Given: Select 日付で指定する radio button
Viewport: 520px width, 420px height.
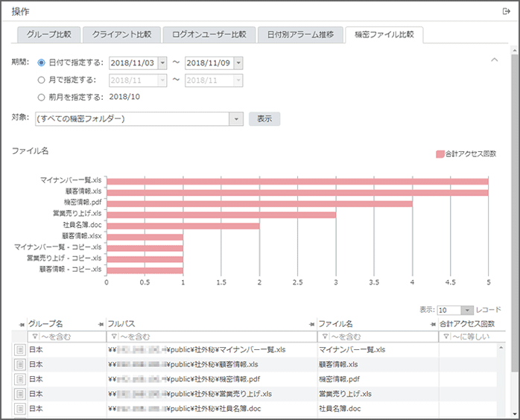Looking at the screenshot, I should click(x=41, y=63).
